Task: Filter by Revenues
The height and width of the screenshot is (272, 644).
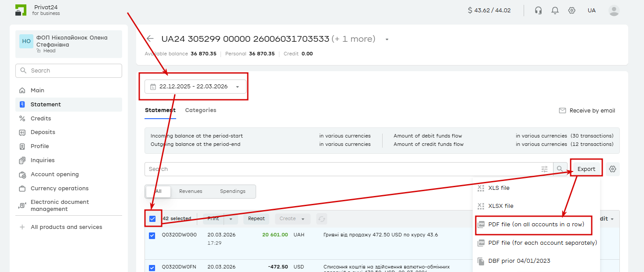Action: coord(191,192)
